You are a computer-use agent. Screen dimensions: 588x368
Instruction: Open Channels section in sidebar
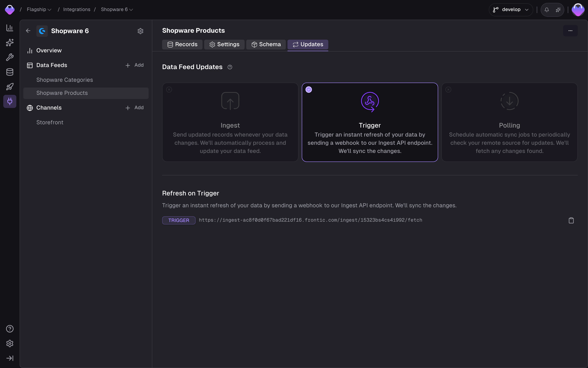click(x=49, y=108)
